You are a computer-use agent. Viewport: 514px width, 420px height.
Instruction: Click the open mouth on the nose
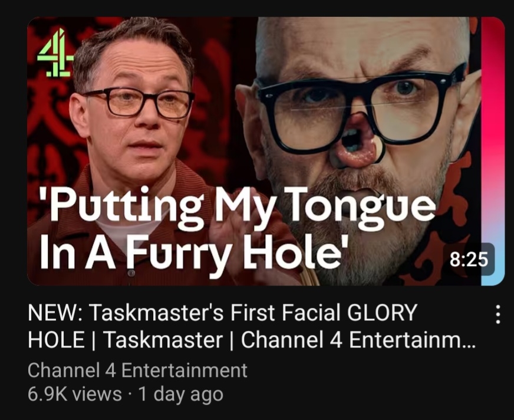[x=355, y=145]
